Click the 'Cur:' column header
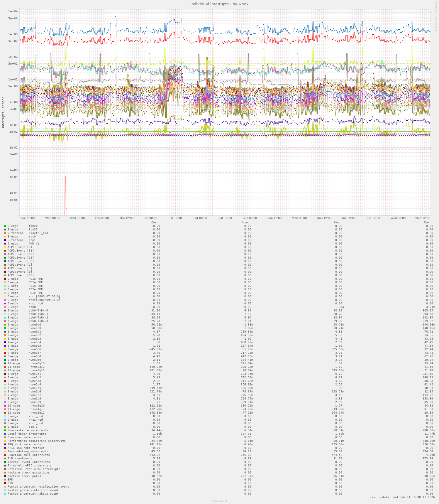The height and width of the screenshot is (504, 439). click(x=155, y=222)
